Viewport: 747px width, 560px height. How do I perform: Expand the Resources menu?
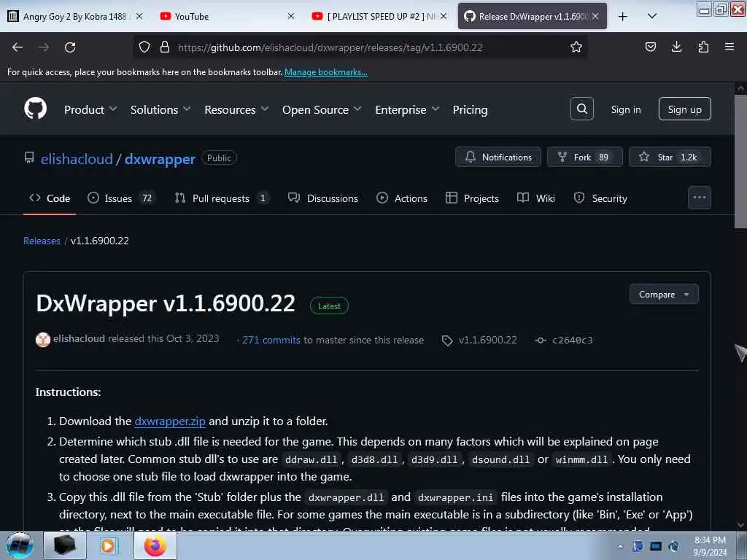point(236,110)
